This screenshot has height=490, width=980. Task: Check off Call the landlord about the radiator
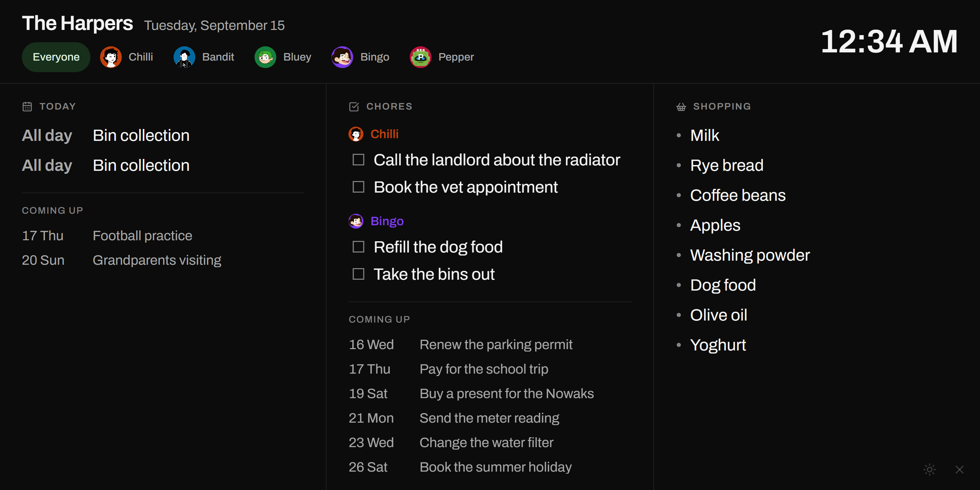[x=358, y=160]
